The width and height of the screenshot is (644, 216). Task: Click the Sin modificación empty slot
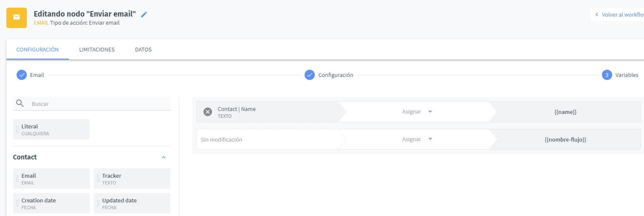pyautogui.click(x=267, y=139)
